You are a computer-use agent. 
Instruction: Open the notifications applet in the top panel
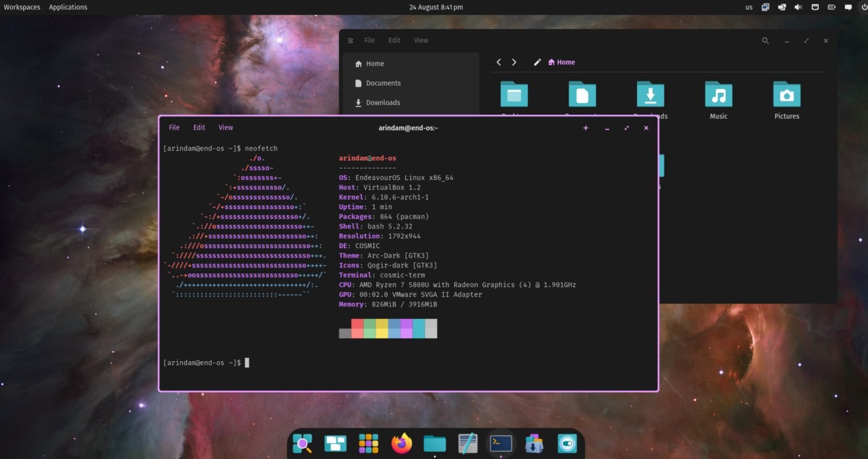tap(848, 7)
